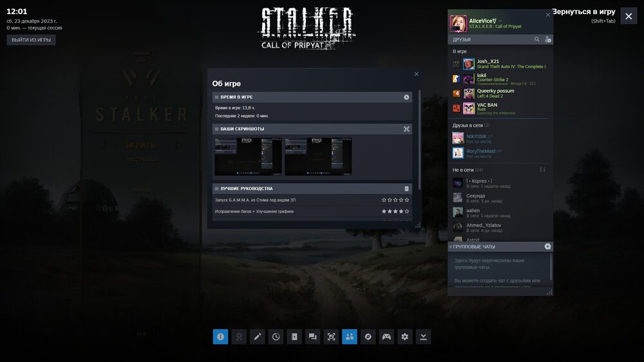Click the clock icon in Время в игре header
Image resolution: width=644 pixels, height=362 pixels.
(x=406, y=97)
